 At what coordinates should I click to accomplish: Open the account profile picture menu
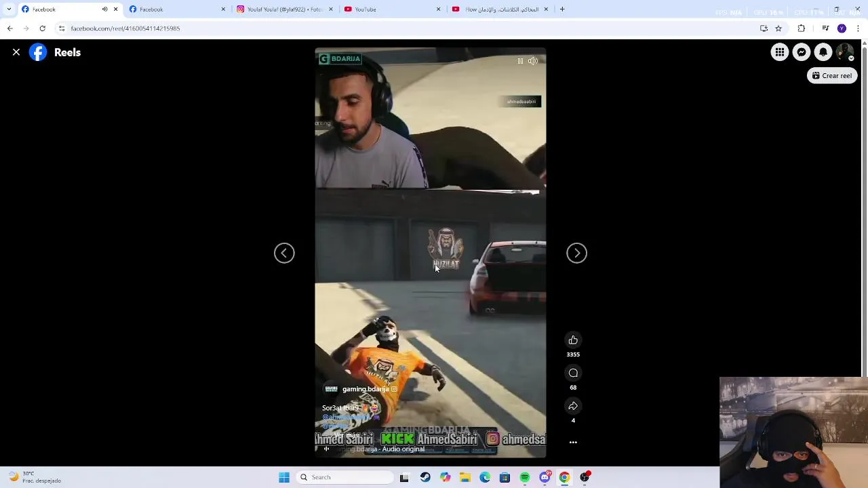coord(845,52)
